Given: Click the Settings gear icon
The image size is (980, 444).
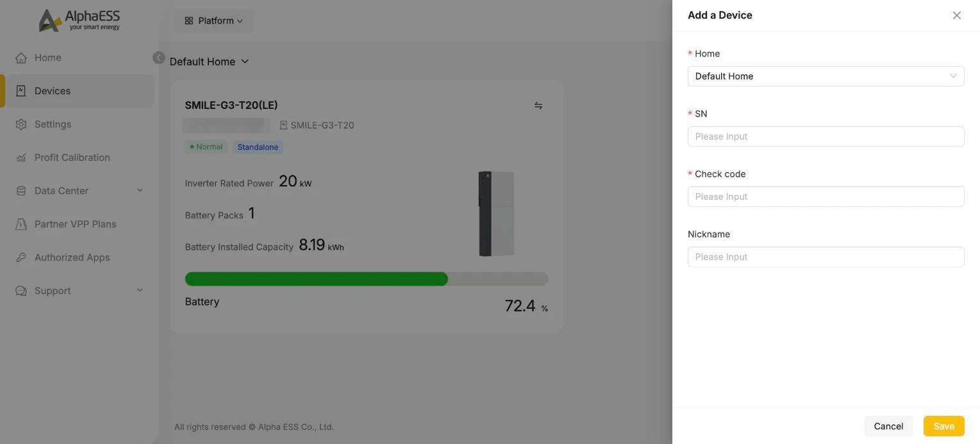Looking at the screenshot, I should [21, 124].
